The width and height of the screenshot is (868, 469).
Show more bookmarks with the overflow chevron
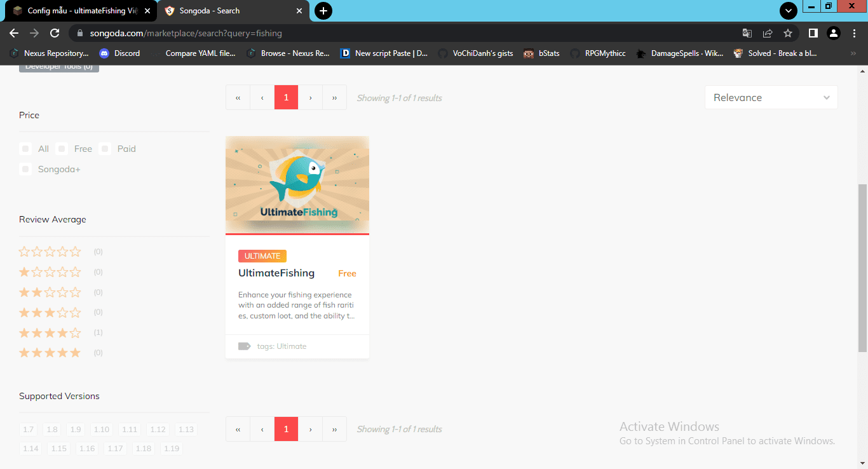[853, 53]
